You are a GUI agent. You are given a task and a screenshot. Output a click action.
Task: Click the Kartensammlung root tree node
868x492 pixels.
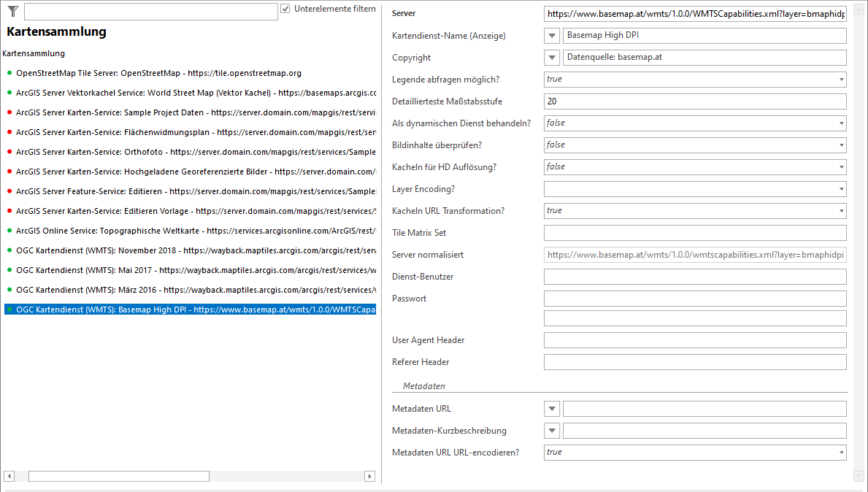34,53
